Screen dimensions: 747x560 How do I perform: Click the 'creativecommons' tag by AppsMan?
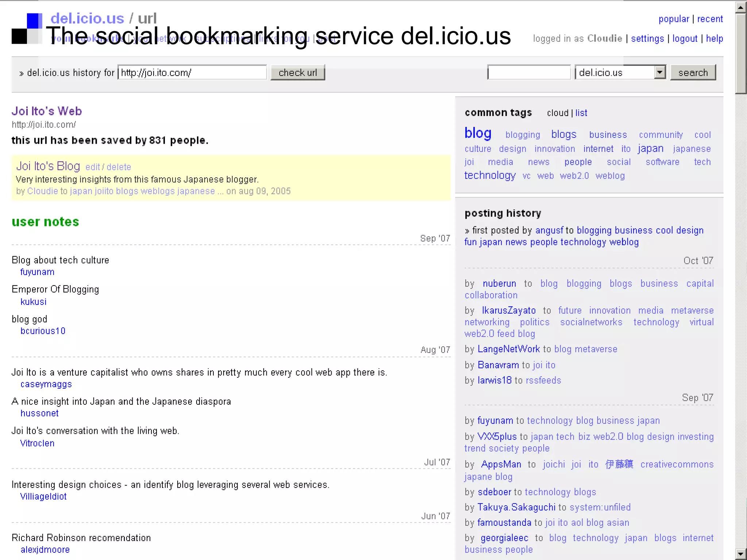677,464
